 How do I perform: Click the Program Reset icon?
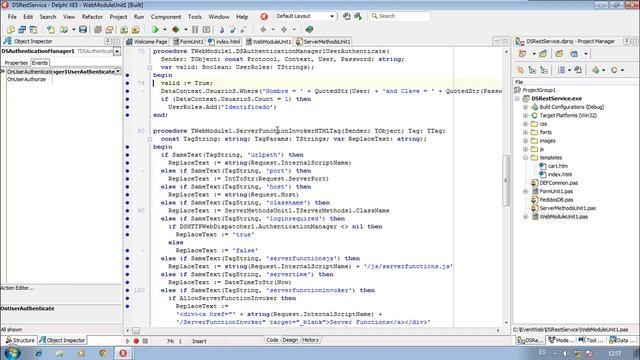pos(207,29)
